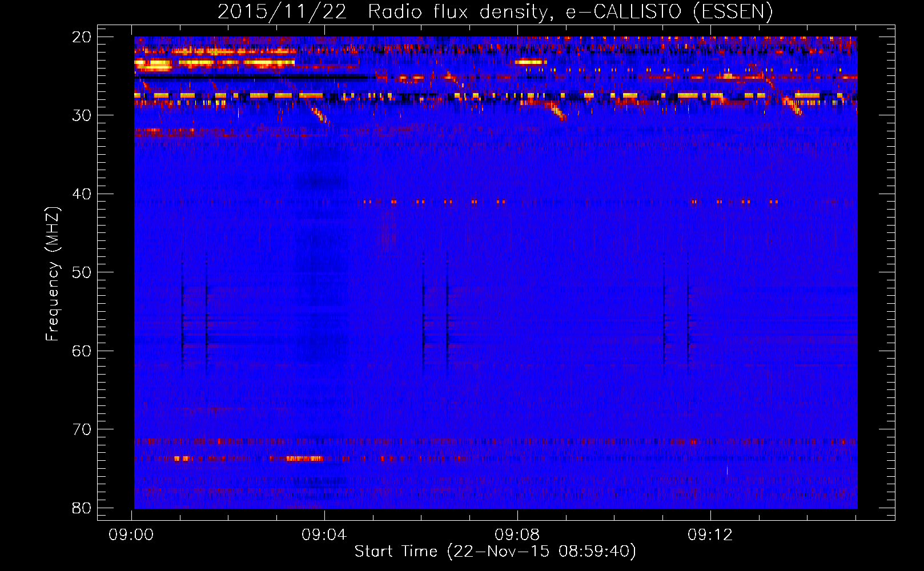Click the '70' frequency tick label
The height and width of the screenshot is (571, 924).
(82, 429)
